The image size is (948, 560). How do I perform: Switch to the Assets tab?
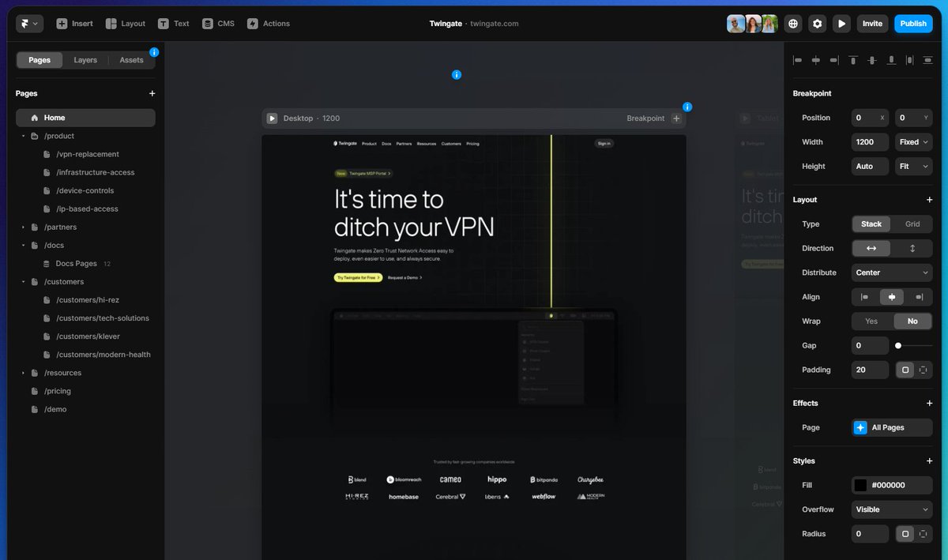click(131, 60)
